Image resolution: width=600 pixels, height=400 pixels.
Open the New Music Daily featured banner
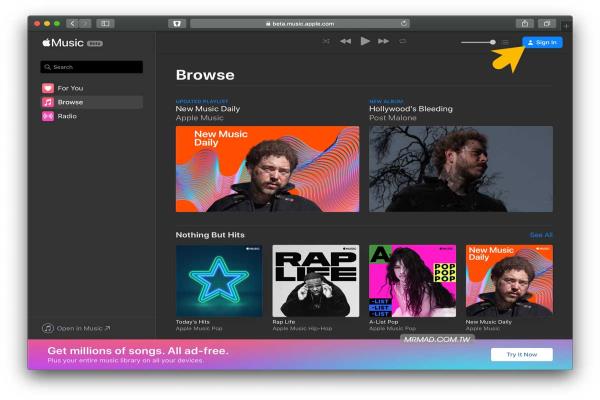[267, 169]
